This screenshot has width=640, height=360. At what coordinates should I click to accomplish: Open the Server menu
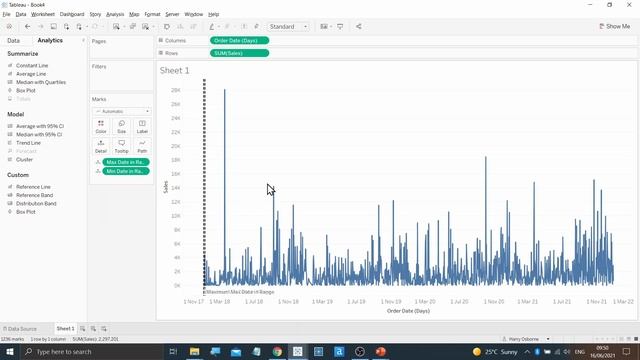172,14
